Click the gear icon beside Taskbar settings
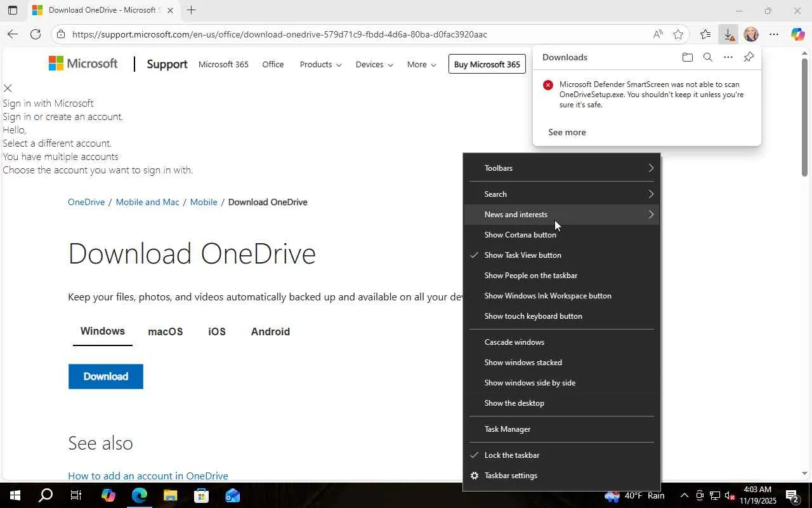 (474, 476)
